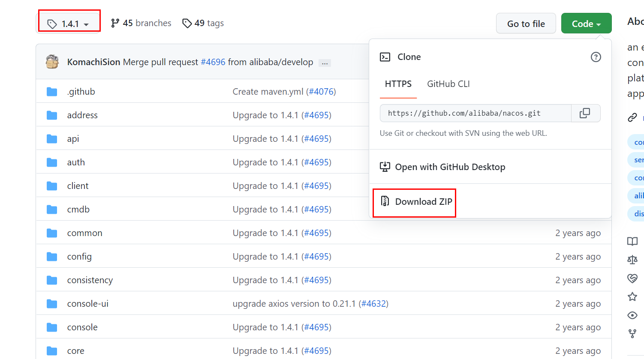Expand commit message ellipsis button
Image resolution: width=644 pixels, height=359 pixels.
(325, 63)
